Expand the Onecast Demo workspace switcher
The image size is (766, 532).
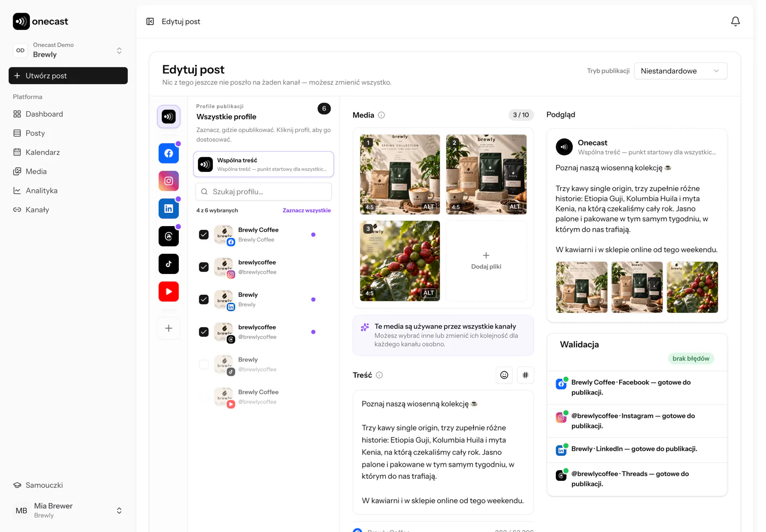(x=68, y=50)
